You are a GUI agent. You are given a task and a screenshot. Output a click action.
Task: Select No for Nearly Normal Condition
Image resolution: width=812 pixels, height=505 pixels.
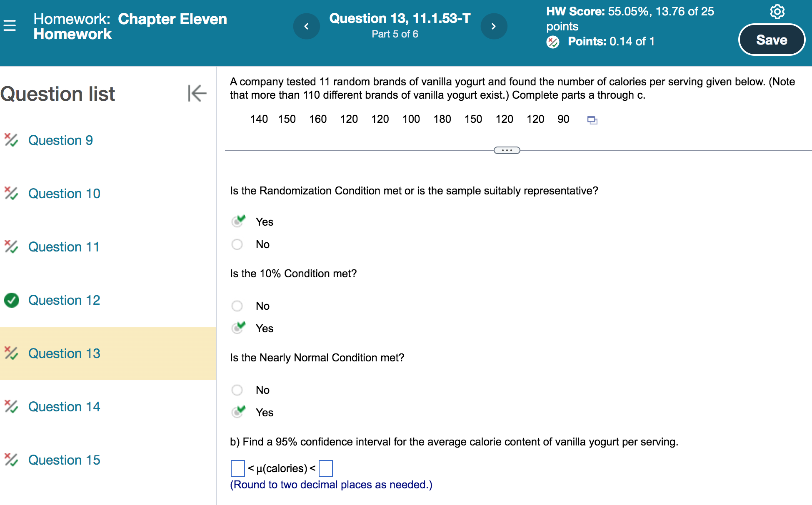(x=237, y=390)
